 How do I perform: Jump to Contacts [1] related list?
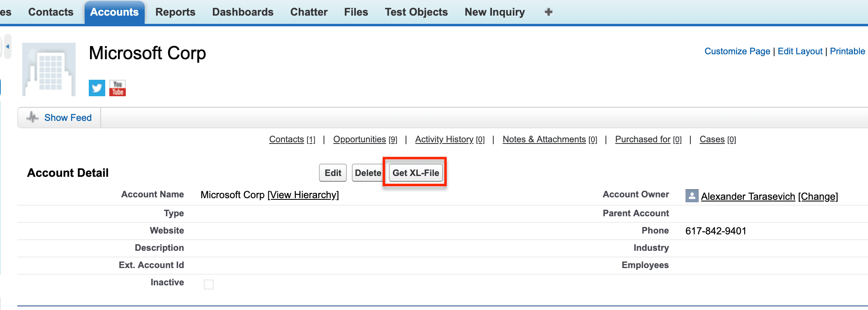coord(292,139)
